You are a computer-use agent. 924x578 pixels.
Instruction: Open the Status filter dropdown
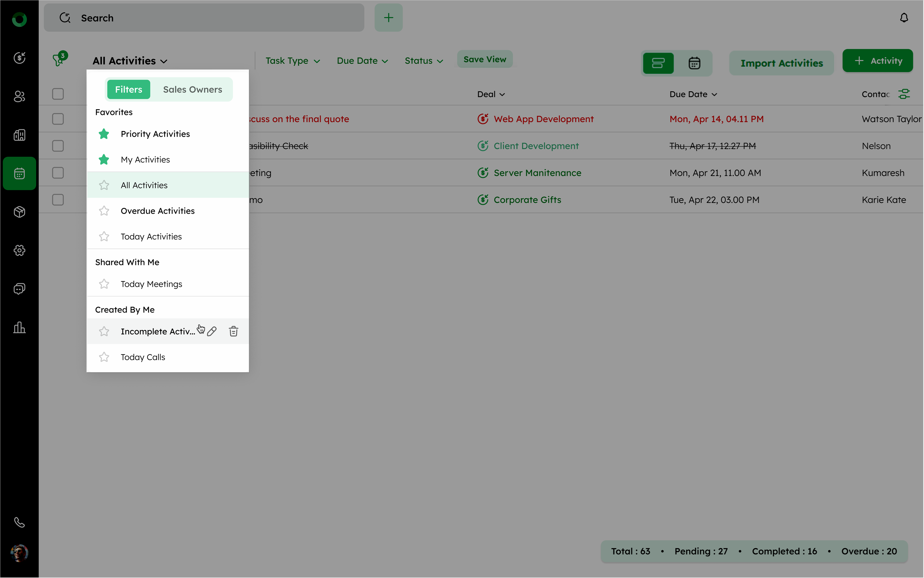[x=423, y=61]
